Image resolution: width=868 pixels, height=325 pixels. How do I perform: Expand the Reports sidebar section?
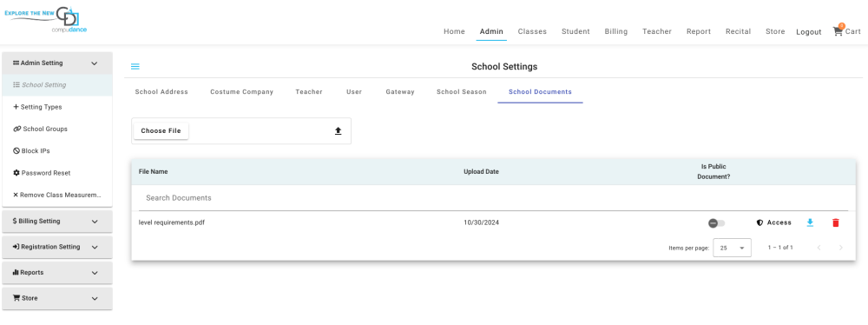57,273
